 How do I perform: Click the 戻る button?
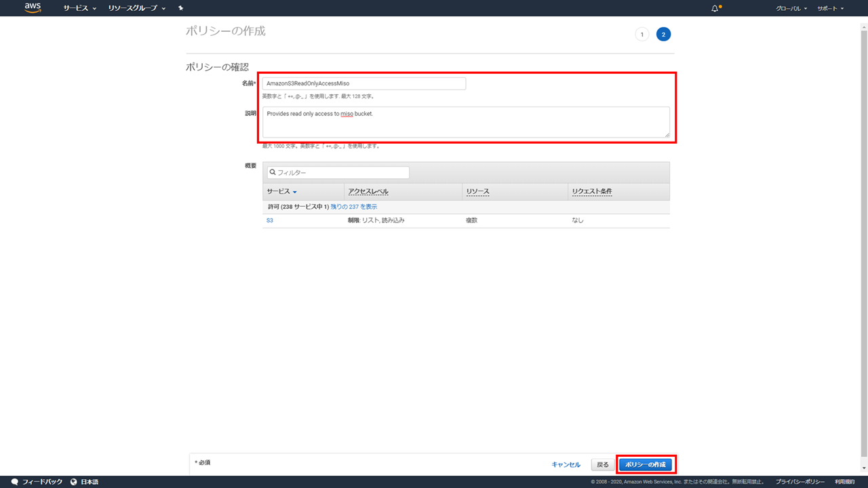coord(602,464)
